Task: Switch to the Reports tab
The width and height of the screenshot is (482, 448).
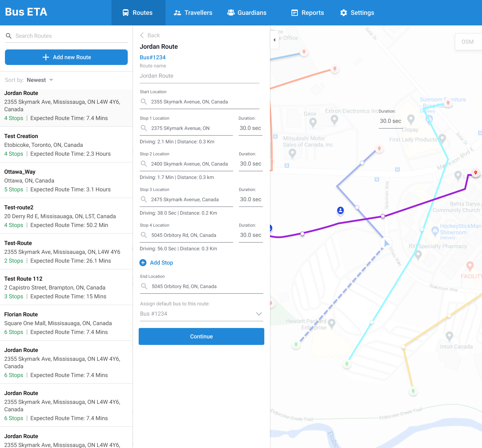Action: click(x=307, y=13)
